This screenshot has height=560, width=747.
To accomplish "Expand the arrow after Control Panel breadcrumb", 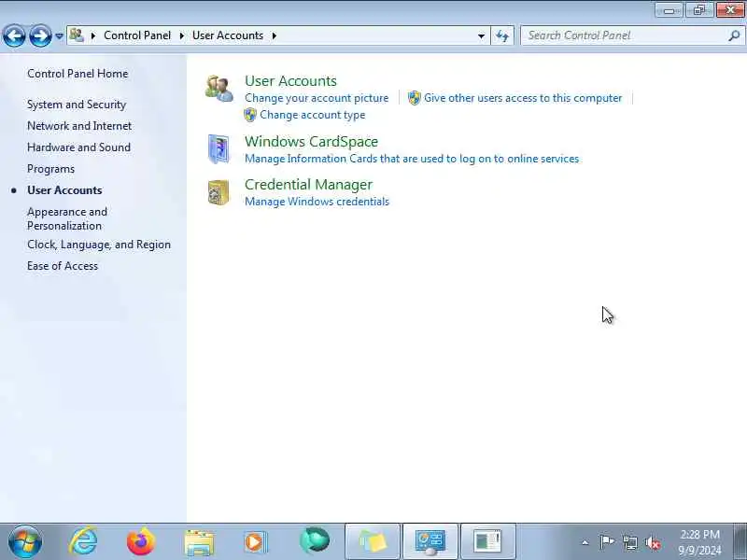I will 181,35.
